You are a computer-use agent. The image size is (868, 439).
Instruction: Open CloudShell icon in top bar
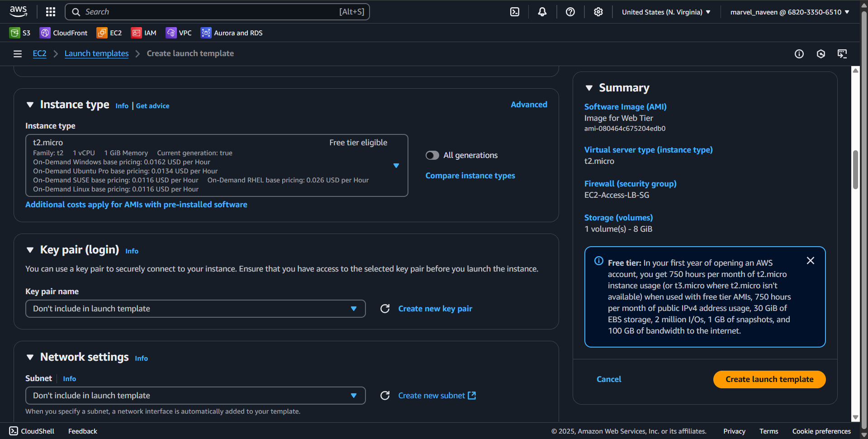coord(515,12)
